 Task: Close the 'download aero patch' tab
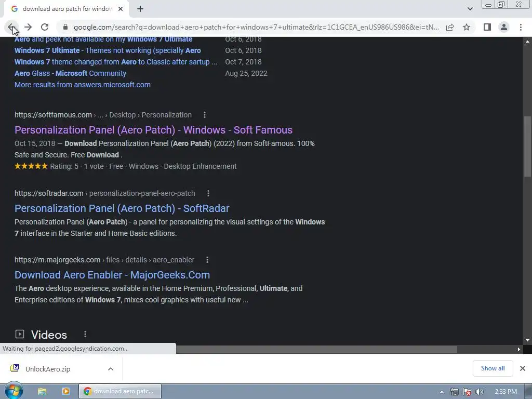click(x=121, y=9)
